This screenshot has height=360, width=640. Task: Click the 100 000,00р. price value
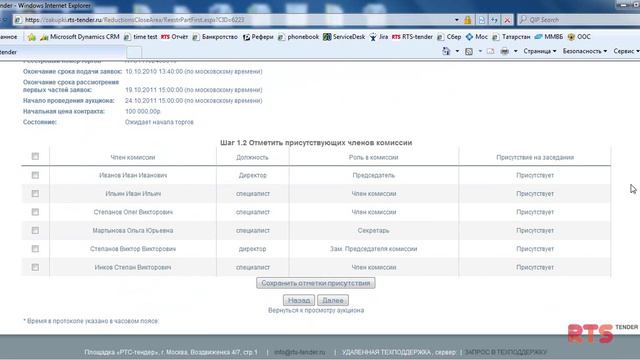(143, 111)
